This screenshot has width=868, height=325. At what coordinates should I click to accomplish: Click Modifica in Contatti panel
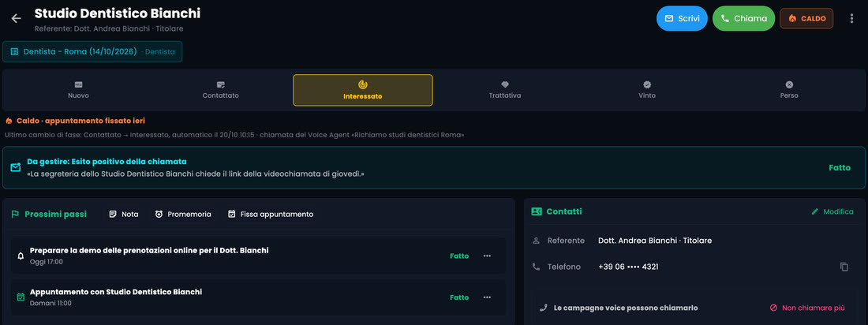coord(832,211)
